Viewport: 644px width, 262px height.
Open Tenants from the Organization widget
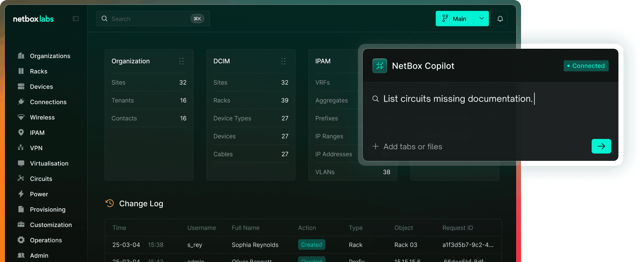(x=123, y=100)
